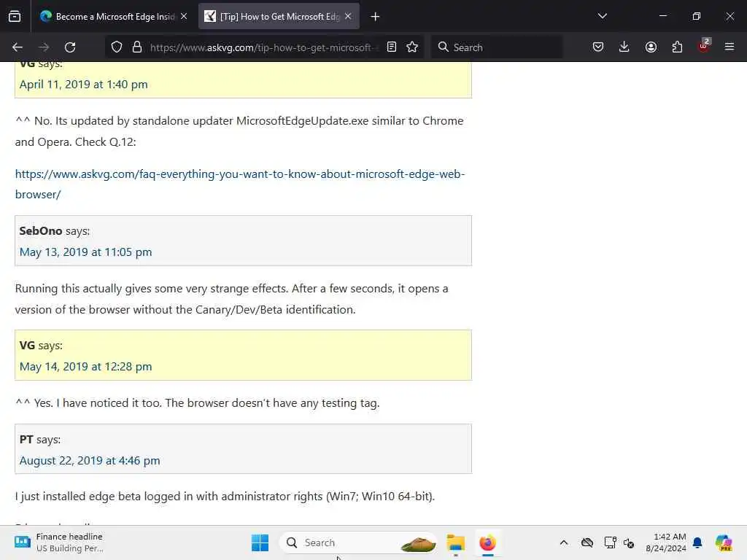Save page to Pocket
The width and height of the screenshot is (747, 560).
[598, 47]
